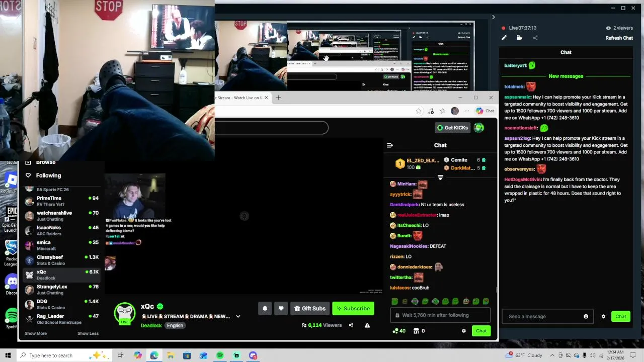The width and height of the screenshot is (644, 362).
Task: Open Classybeef channel in sidebar
Action: coord(61,260)
